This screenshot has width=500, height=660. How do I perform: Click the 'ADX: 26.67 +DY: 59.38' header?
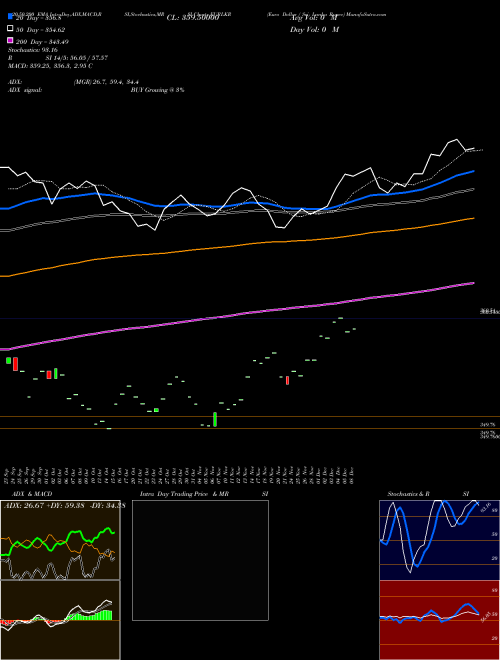45,505
